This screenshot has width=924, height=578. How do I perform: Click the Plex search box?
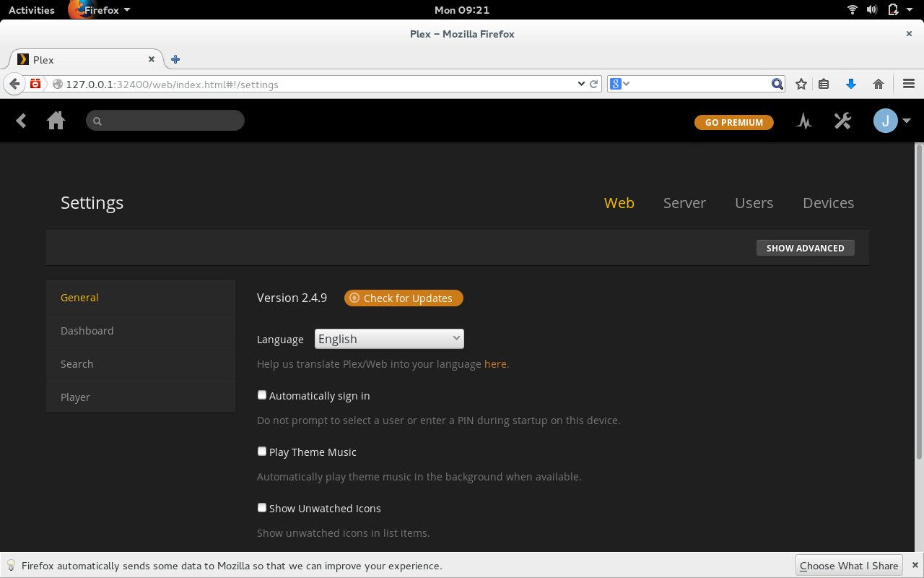pyautogui.click(x=165, y=121)
